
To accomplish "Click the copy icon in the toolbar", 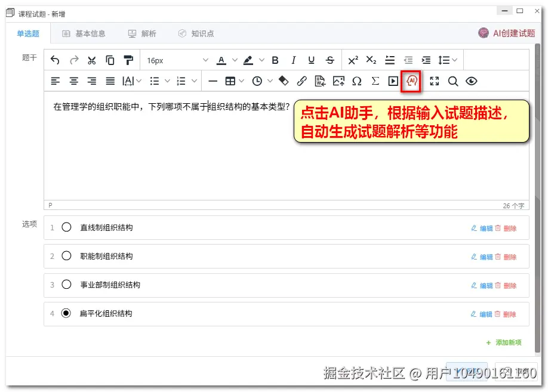I will [x=110, y=60].
